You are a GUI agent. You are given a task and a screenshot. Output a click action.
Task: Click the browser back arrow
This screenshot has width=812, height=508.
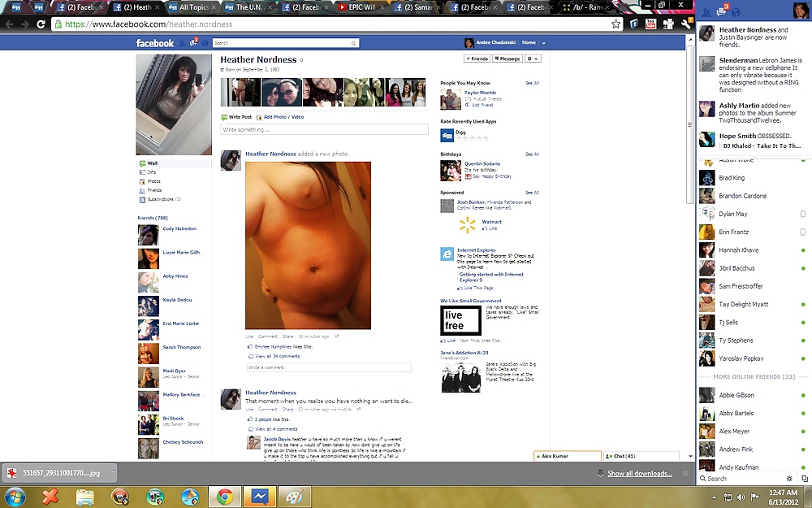(9, 24)
